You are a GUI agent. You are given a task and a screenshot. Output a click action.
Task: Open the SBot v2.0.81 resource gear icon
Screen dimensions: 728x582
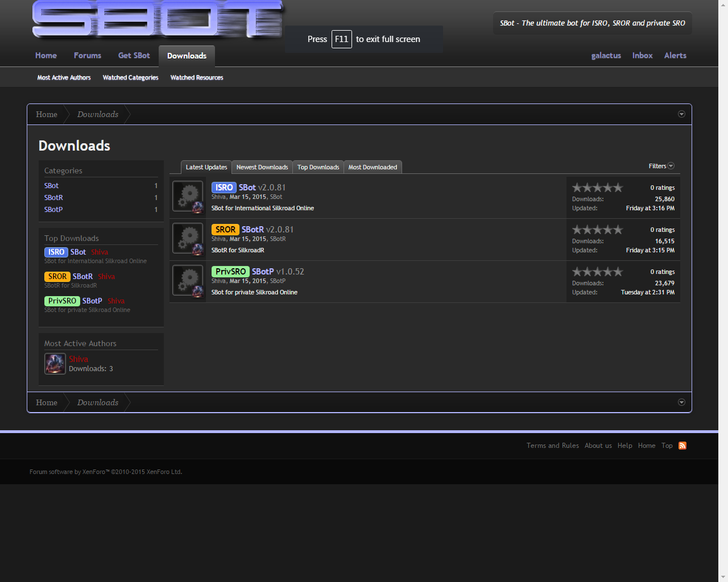188,197
